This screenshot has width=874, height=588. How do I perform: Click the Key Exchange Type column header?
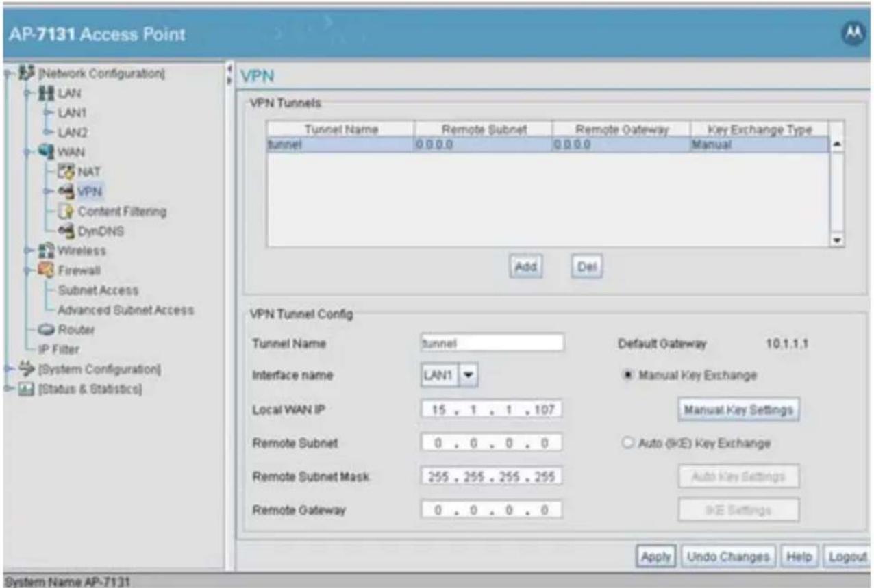pos(759,130)
